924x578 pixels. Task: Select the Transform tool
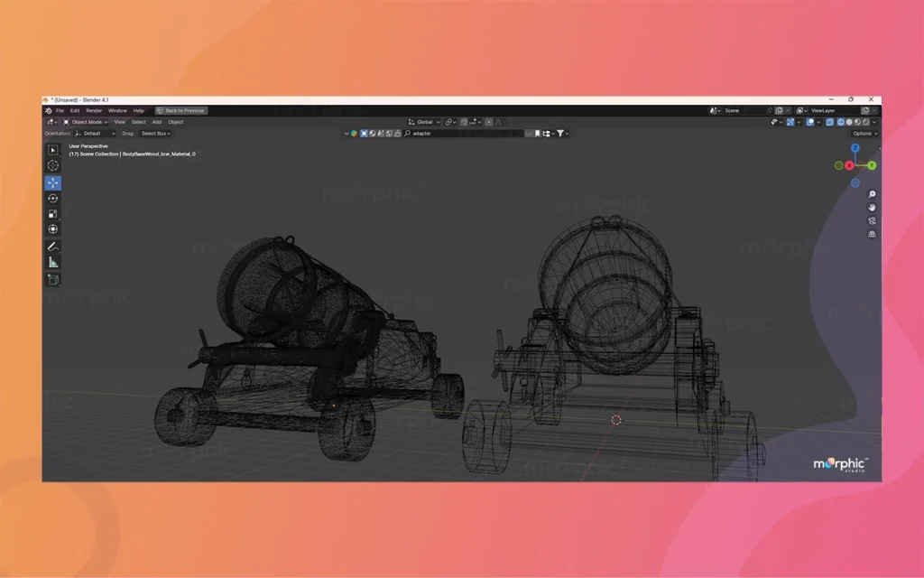53,228
